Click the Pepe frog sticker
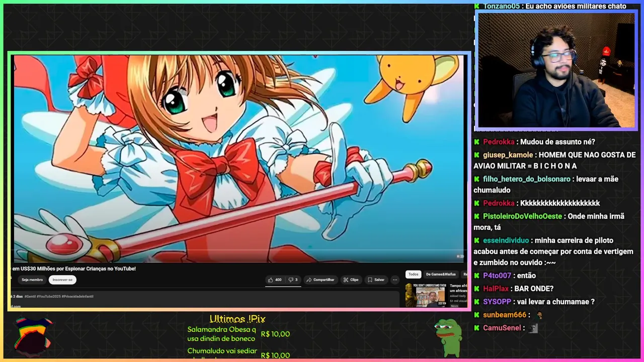Viewport: 644px width, 362px height. pos(447,337)
